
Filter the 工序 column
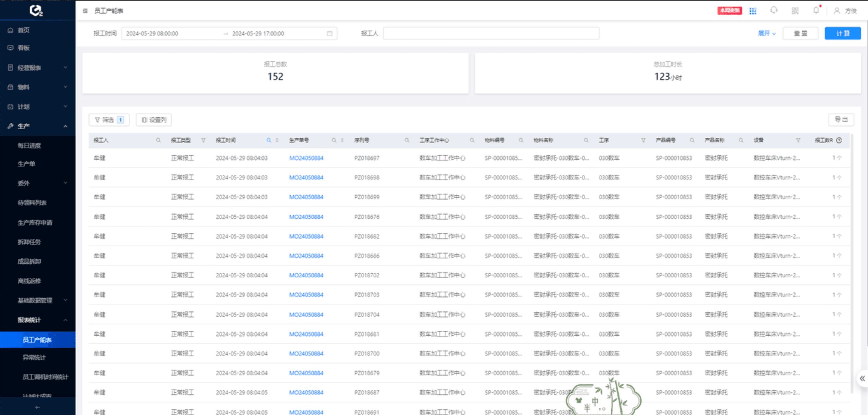(x=643, y=140)
